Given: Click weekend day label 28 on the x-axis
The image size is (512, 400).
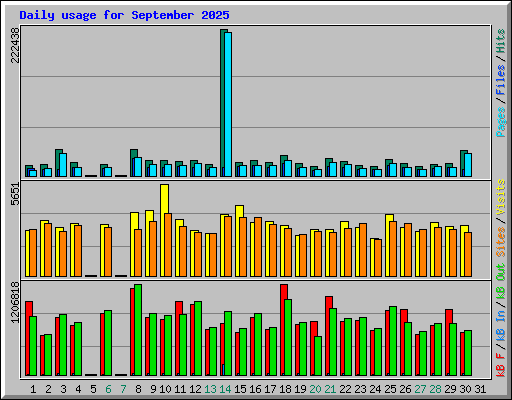Looking at the screenshot, I should point(435,389).
